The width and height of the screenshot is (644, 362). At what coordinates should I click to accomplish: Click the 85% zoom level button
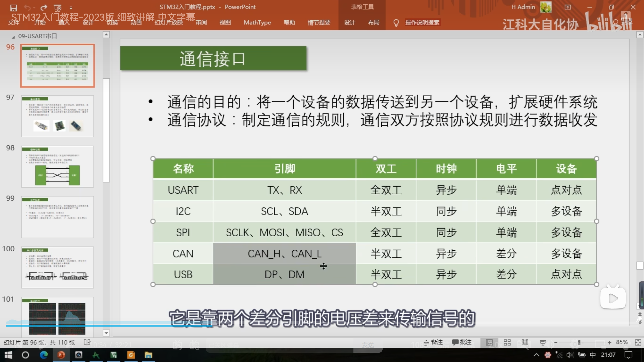point(622,342)
